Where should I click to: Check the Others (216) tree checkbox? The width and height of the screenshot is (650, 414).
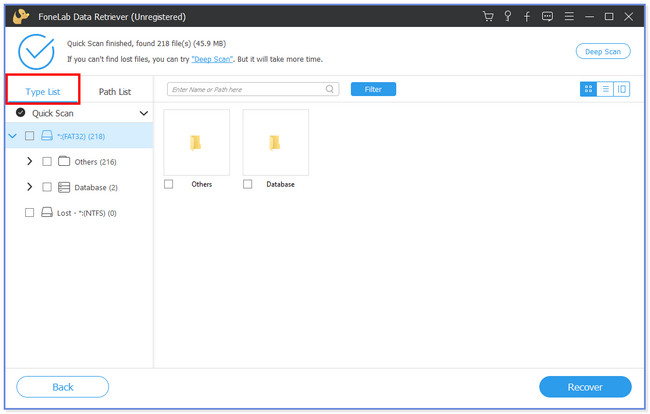[47, 162]
